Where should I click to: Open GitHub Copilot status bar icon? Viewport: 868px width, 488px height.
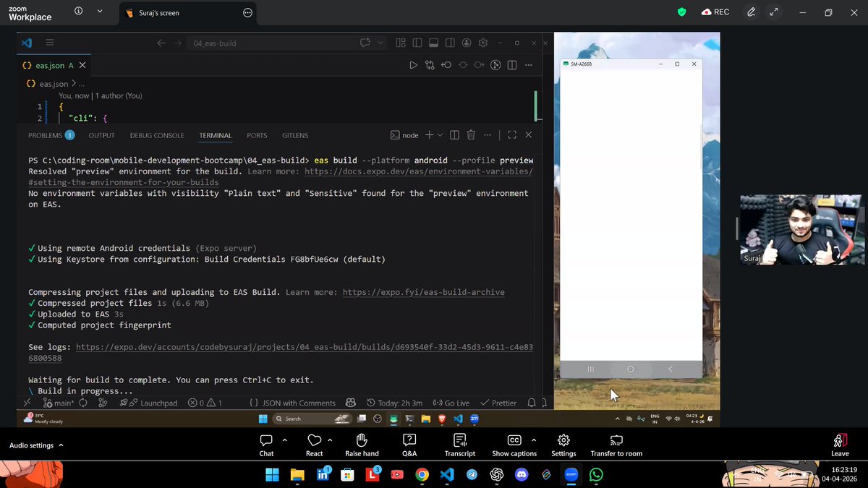click(351, 403)
